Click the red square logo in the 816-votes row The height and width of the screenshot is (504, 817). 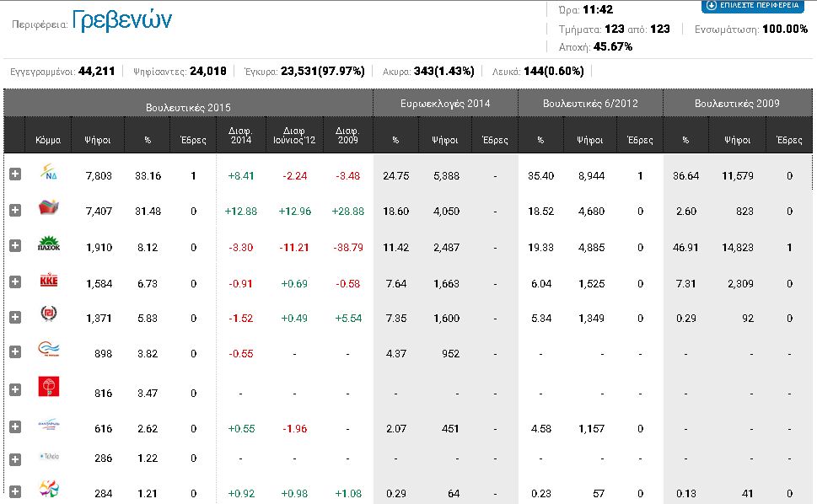49,388
